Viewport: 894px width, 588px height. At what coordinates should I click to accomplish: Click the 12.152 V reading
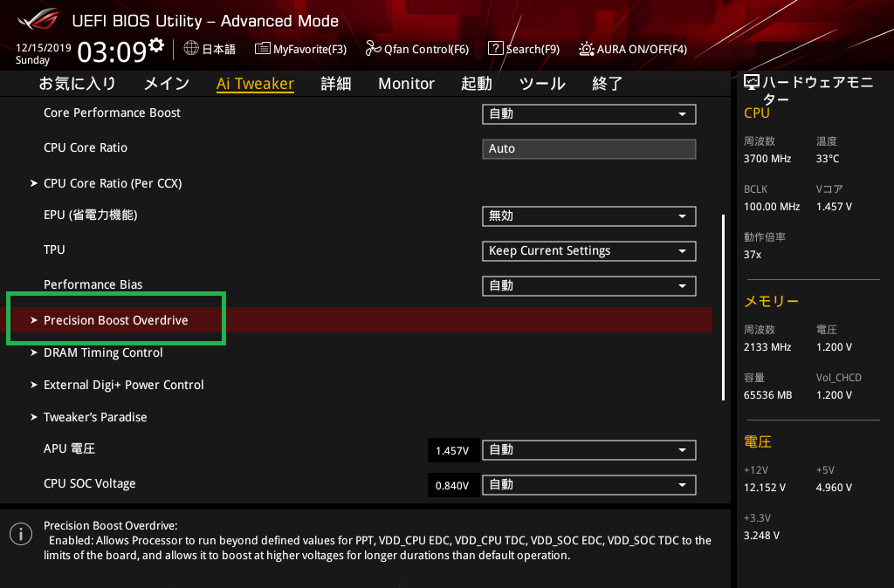point(764,488)
